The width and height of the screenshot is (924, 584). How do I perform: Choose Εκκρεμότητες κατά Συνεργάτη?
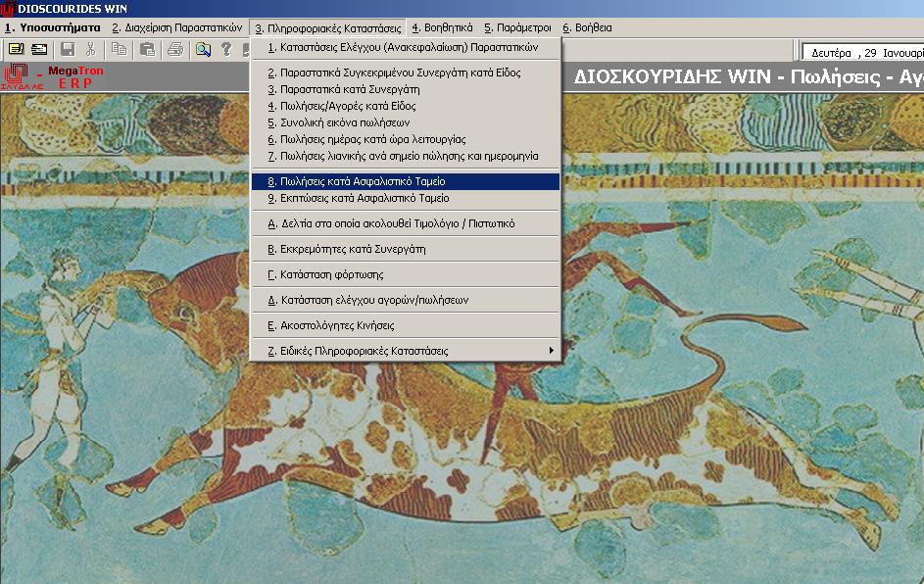point(406,249)
